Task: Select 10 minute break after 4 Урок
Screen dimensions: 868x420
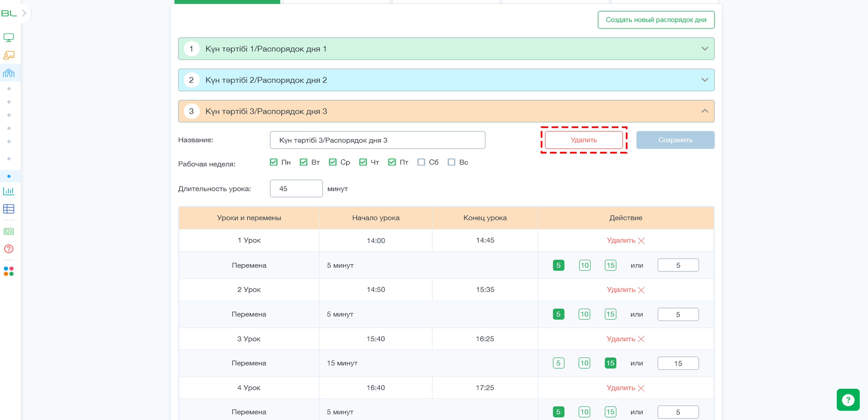Action: pos(585,412)
